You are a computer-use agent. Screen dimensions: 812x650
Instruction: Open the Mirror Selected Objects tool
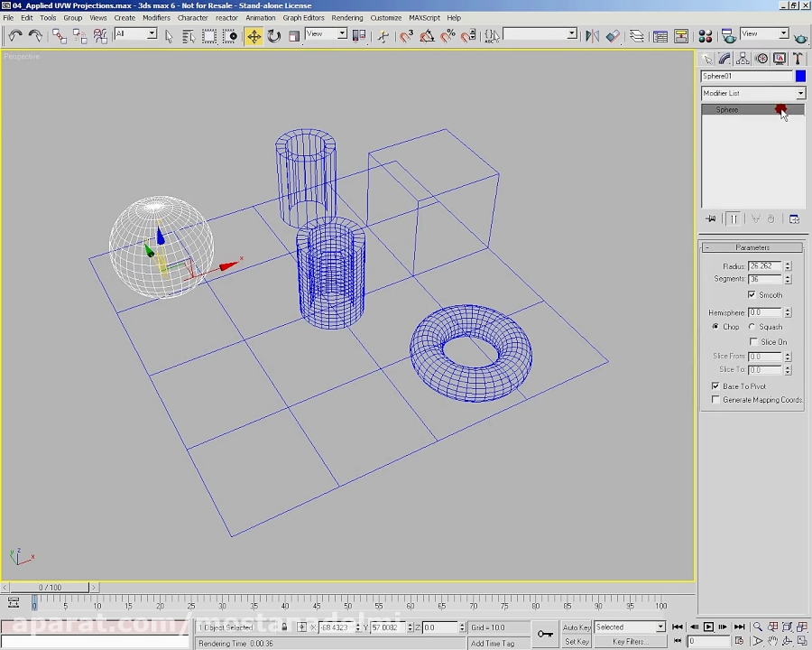point(592,36)
